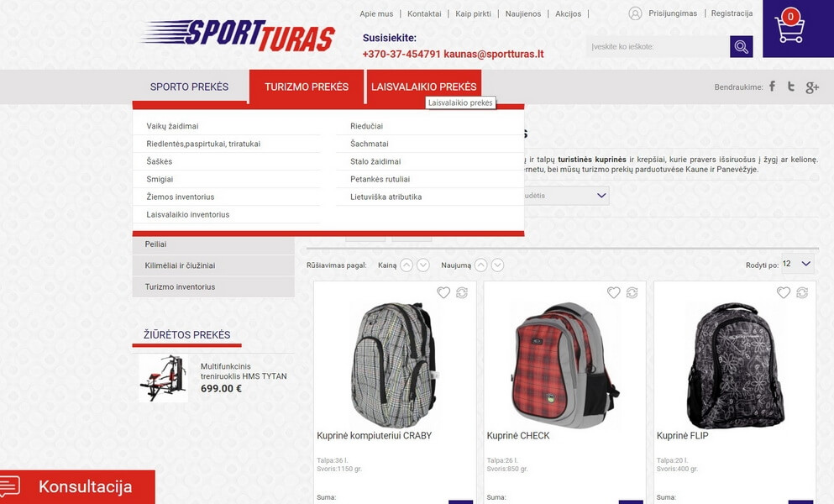Open the shopping cart icon
Viewport: 834px width, 504px height.
pos(789,28)
